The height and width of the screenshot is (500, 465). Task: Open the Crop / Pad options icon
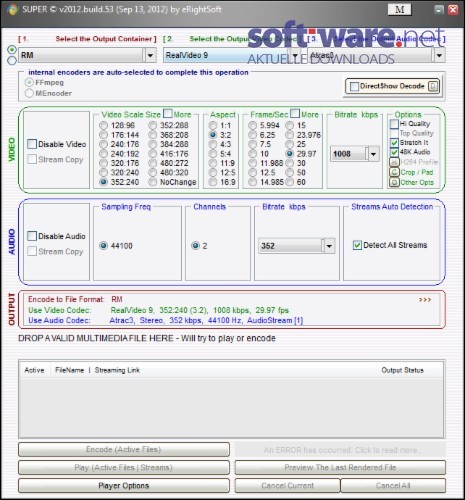[x=394, y=172]
